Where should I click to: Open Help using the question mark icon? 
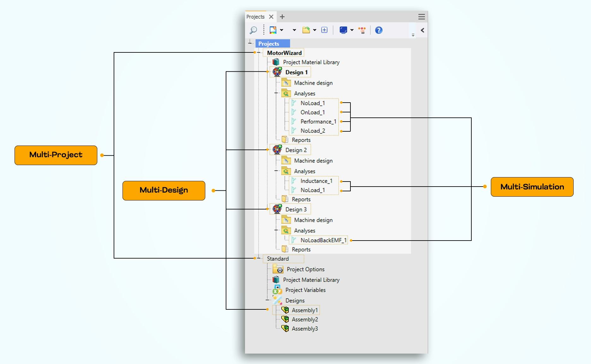coord(379,30)
